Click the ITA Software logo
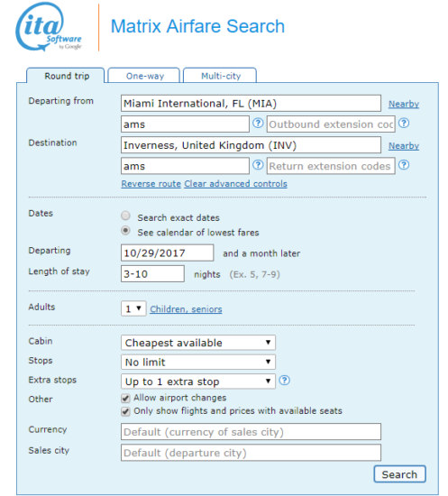The width and height of the screenshot is (448, 496). [49, 26]
